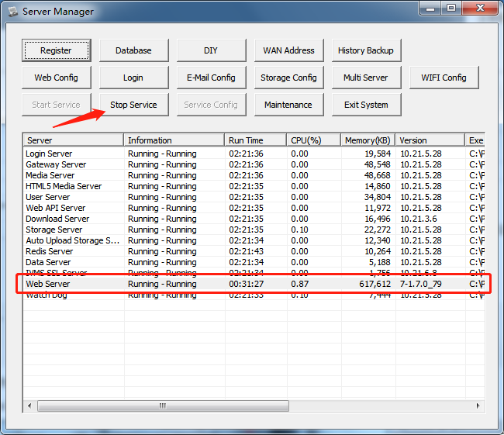Select the Redis Server row
The width and height of the screenshot is (504, 435).
point(254,251)
